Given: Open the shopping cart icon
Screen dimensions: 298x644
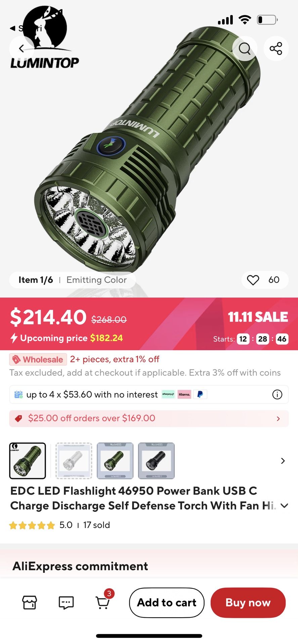Looking at the screenshot, I should [103, 602].
